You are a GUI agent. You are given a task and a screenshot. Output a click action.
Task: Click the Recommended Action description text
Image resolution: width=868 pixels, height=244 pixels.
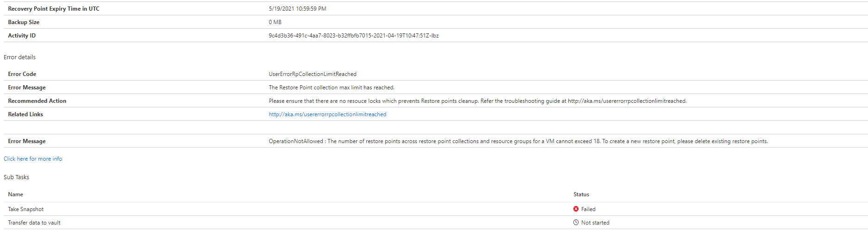click(477, 101)
